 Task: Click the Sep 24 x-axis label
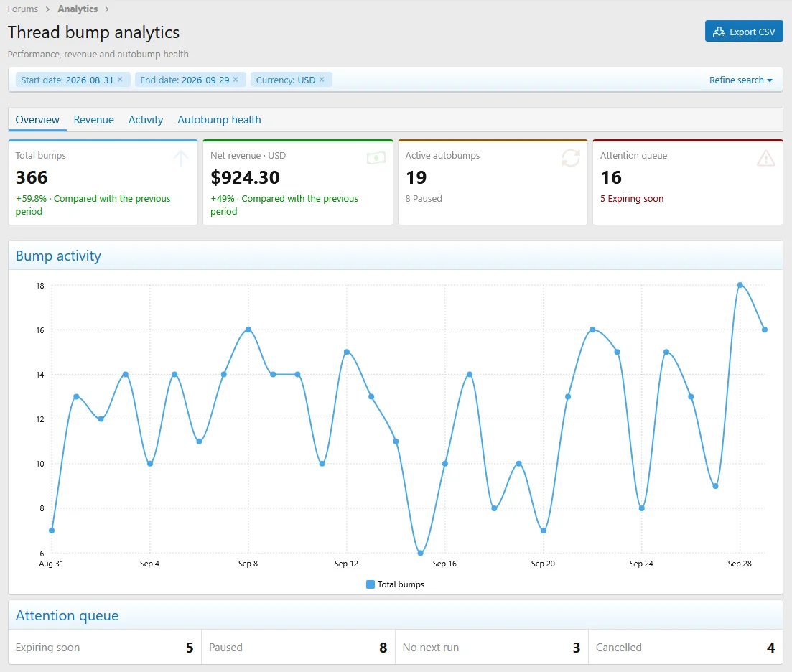(x=641, y=564)
